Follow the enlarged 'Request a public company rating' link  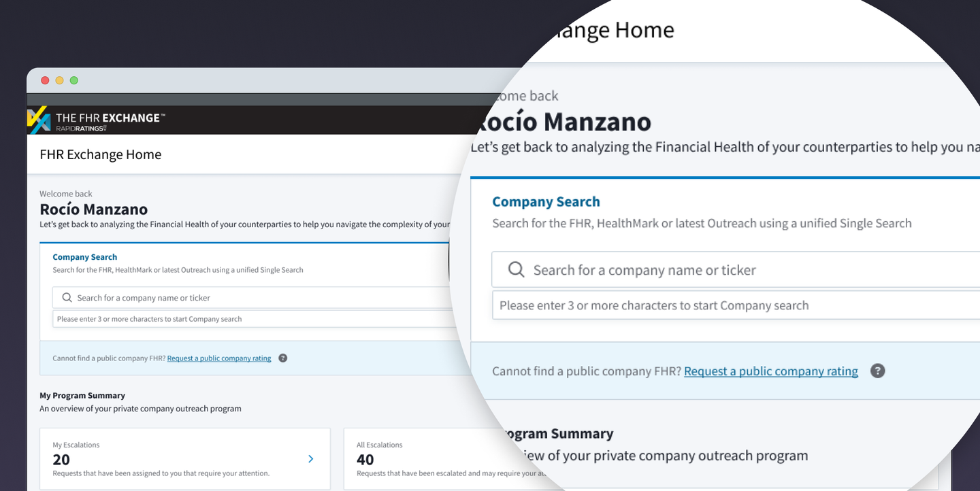[x=771, y=371]
